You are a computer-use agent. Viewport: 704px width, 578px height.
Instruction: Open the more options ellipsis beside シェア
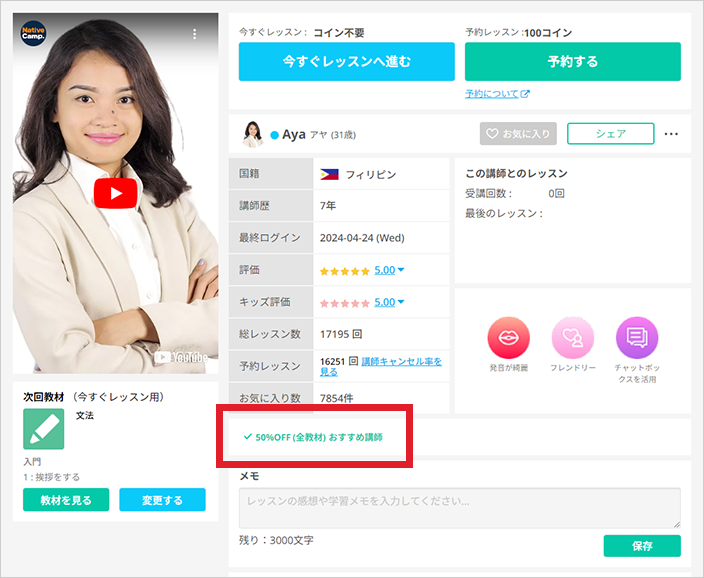(671, 134)
